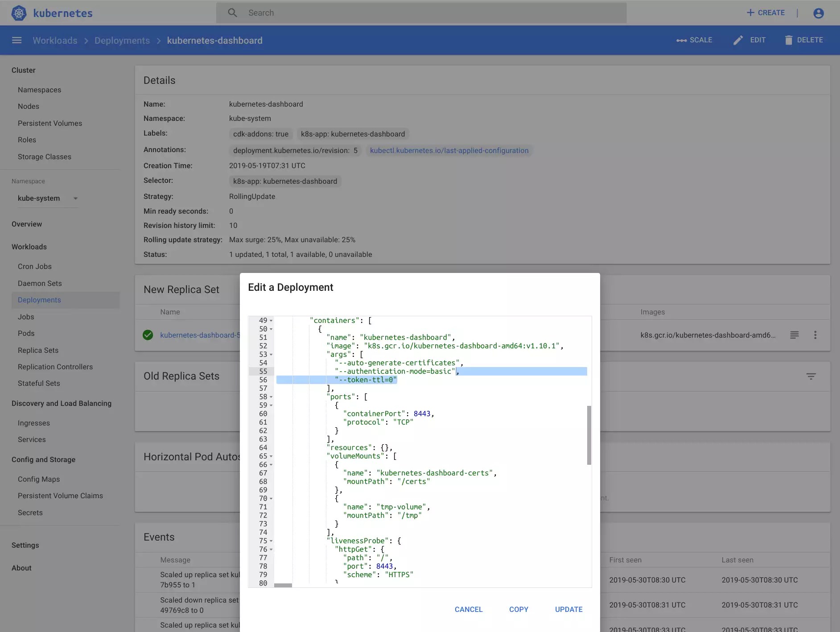
Task: Click the "--auto-generate-certificates" argument line
Action: pos(399,363)
